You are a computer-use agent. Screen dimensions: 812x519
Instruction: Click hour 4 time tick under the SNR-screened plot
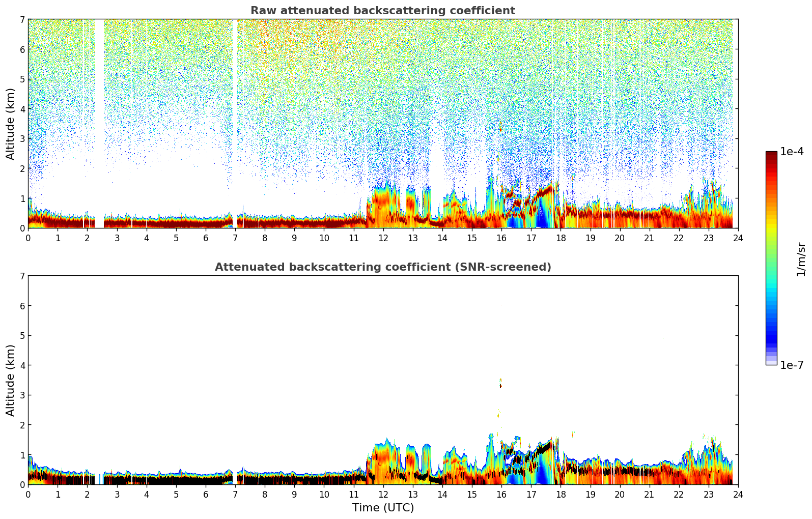147,494
